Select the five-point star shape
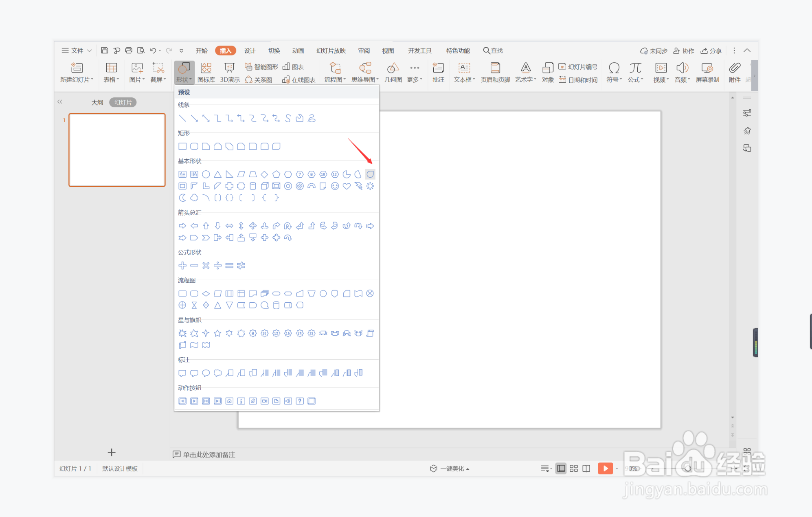This screenshot has width=812, height=517. (x=217, y=333)
